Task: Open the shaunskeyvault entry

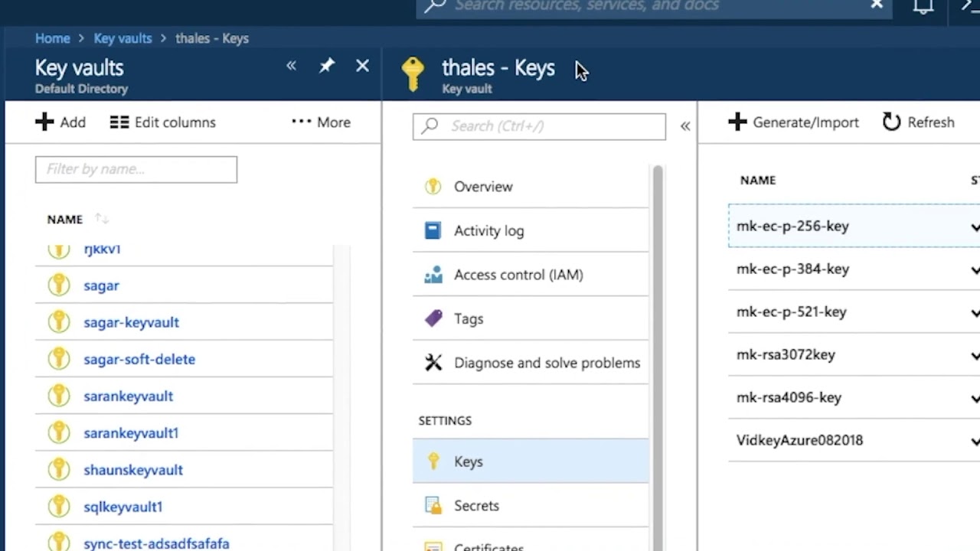Action: 133,470
